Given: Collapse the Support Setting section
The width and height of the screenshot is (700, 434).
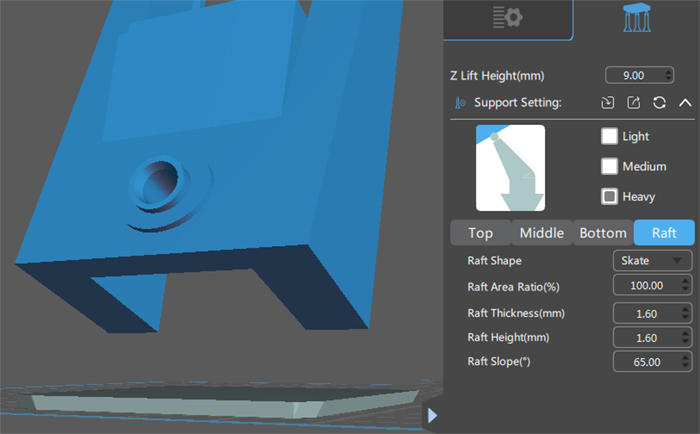Looking at the screenshot, I should (x=685, y=103).
